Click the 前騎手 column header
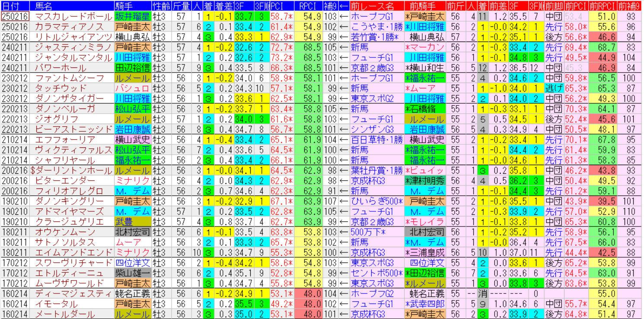 click(x=425, y=6)
